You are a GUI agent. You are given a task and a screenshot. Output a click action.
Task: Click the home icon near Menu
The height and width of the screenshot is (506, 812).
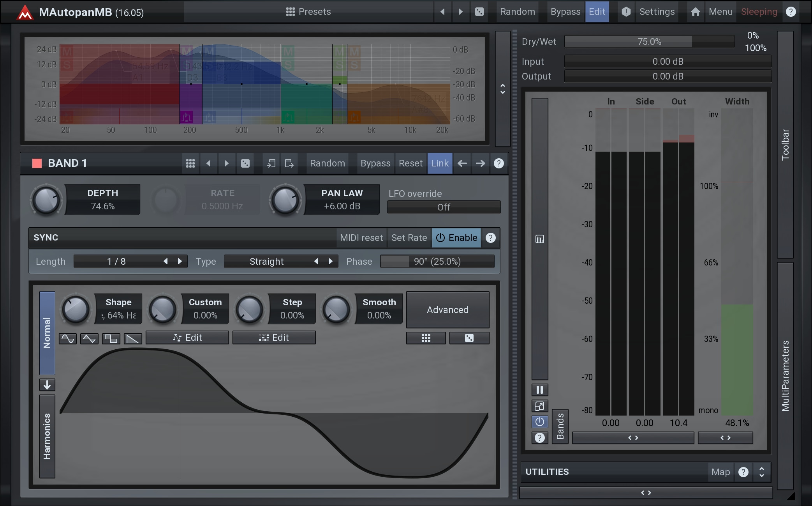pyautogui.click(x=695, y=12)
